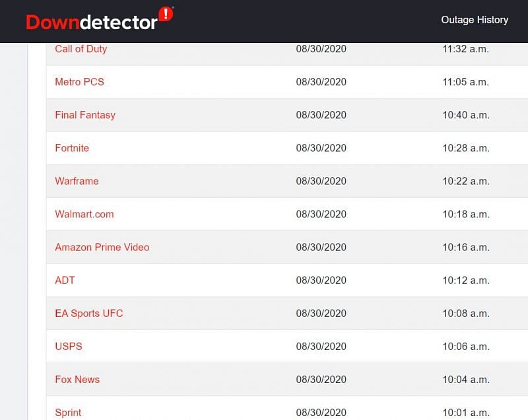Viewport: 528px width, 420px height.
Task: Open the Amazon Prime Video link
Action: tap(102, 247)
